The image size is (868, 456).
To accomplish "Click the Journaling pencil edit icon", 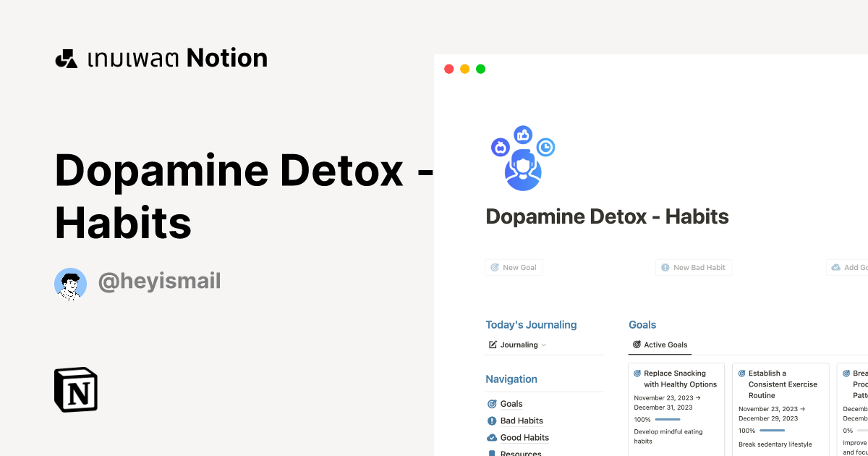I will tap(493, 345).
